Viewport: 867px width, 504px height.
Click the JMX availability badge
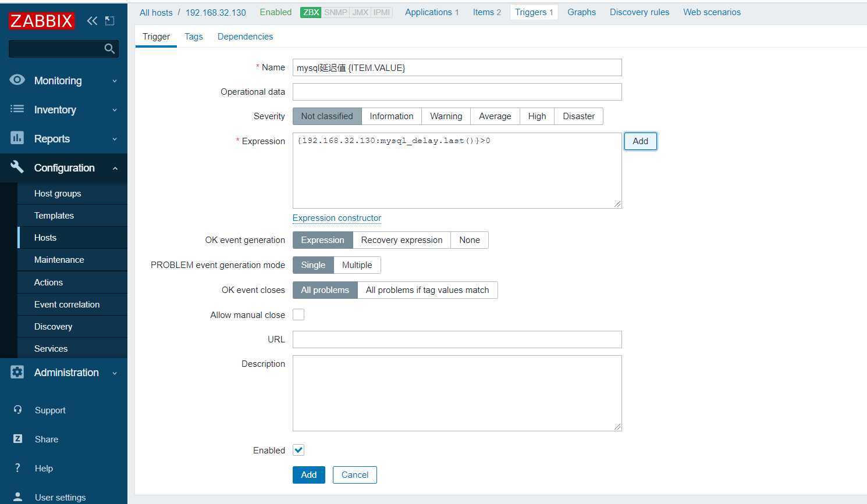click(x=360, y=12)
